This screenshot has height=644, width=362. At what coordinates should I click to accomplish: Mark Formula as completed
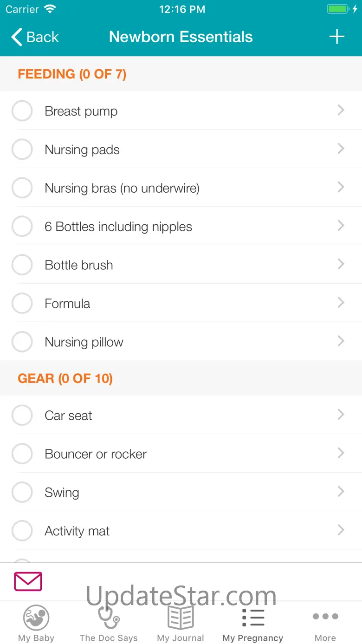[22, 304]
